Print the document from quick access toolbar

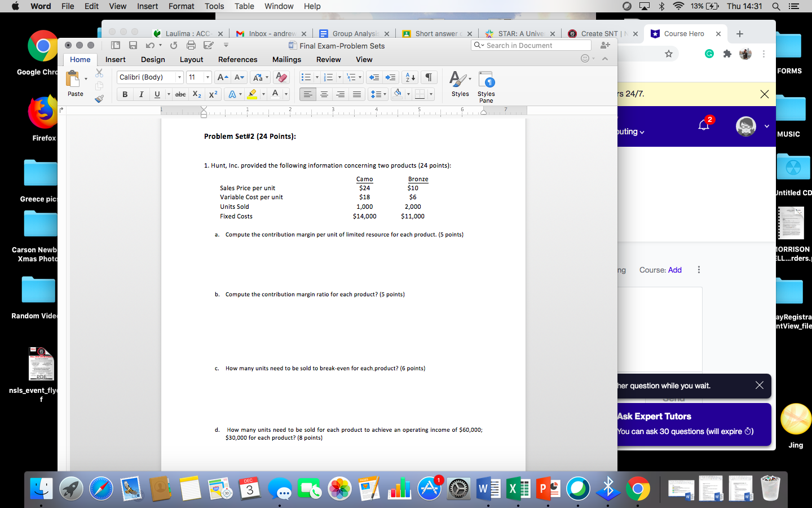click(191, 45)
